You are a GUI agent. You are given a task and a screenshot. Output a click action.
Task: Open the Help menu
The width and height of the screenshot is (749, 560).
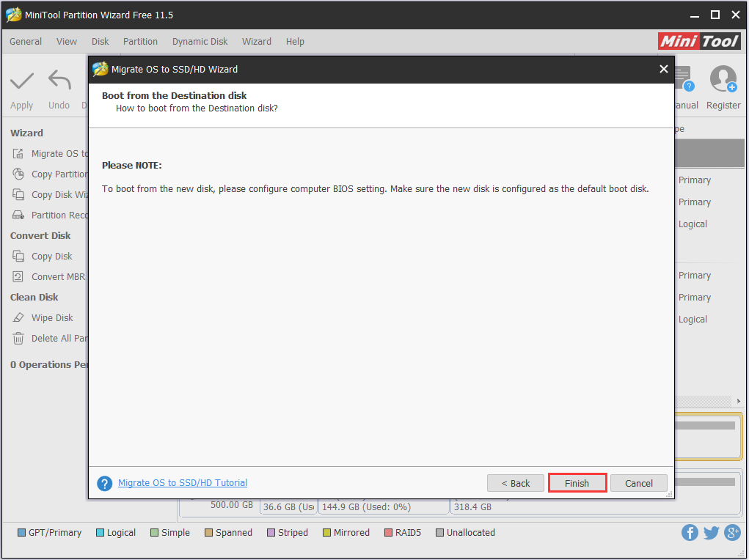[x=295, y=42]
